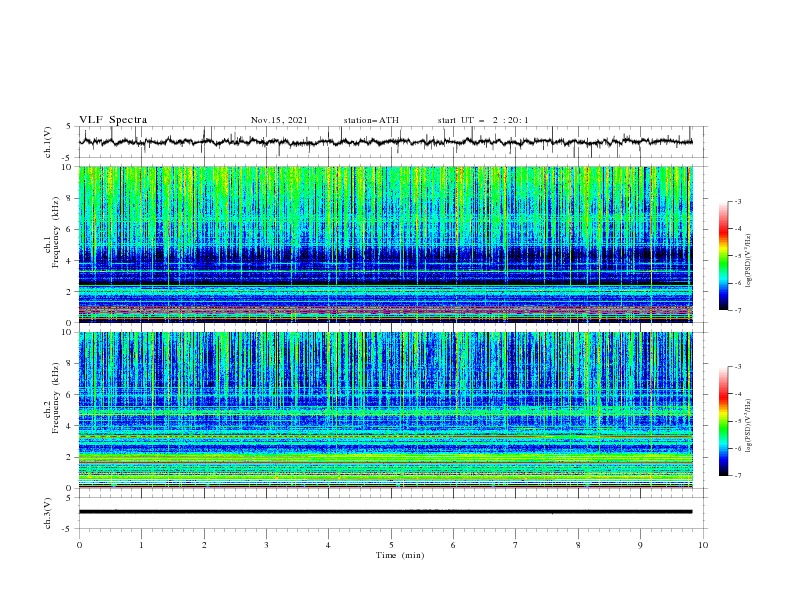This screenshot has height=612, width=792.
Task: Click inside the ch.1 spectrogram panel
Action: click(x=386, y=244)
